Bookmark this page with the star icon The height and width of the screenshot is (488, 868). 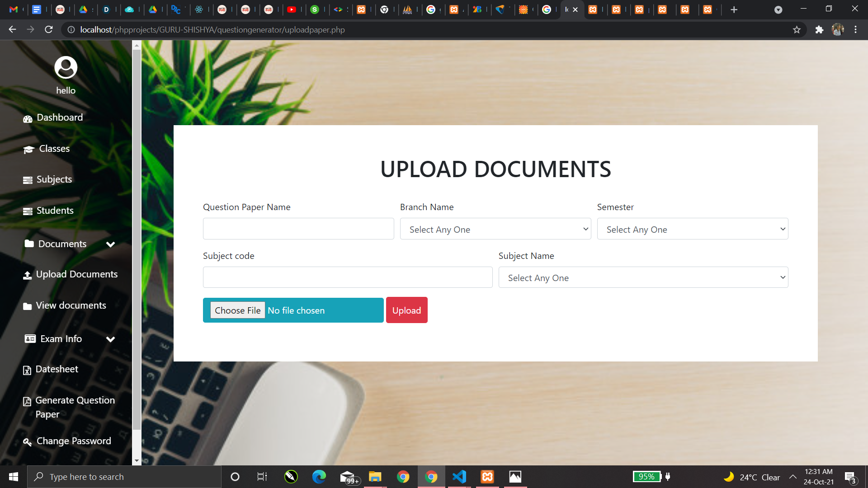click(797, 30)
